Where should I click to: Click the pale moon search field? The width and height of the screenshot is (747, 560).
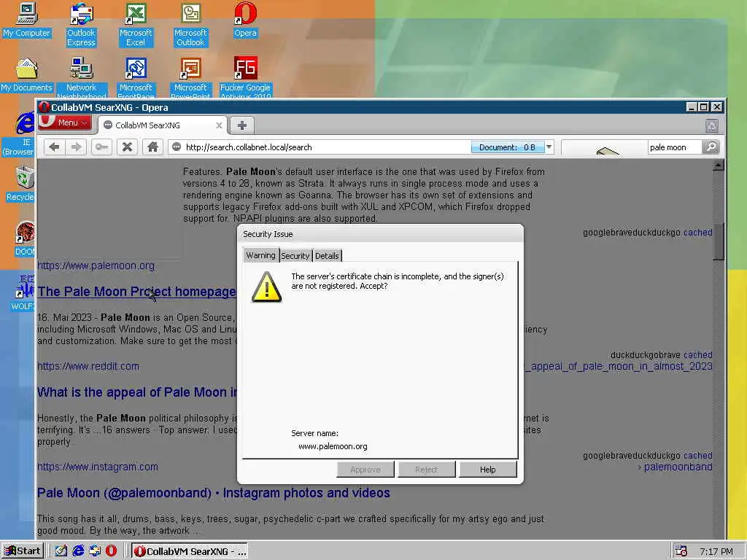(674, 147)
